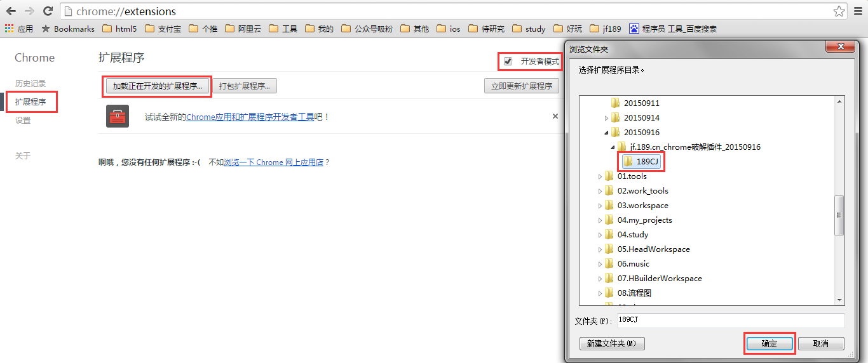Viewport: 868px width, 363px height.
Task: Open 关于 in Chrome sidebar
Action: pyautogui.click(x=23, y=156)
